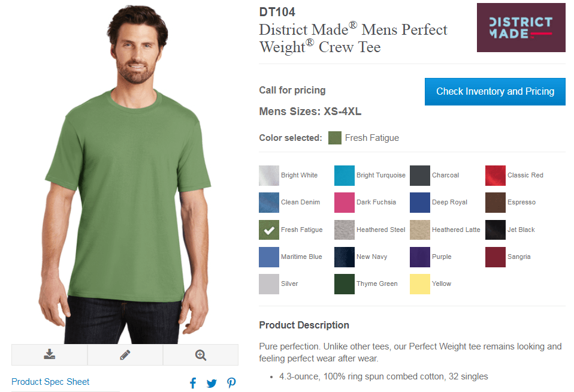Pin product with Pinterest icon

point(231,383)
